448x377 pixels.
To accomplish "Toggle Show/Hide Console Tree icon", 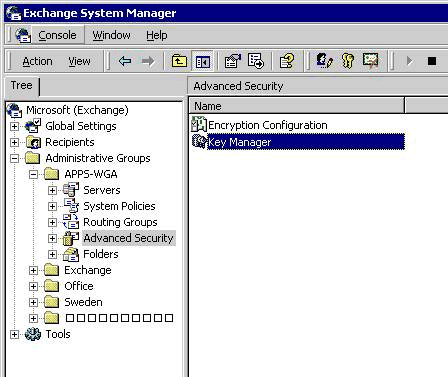I will pyautogui.click(x=203, y=61).
